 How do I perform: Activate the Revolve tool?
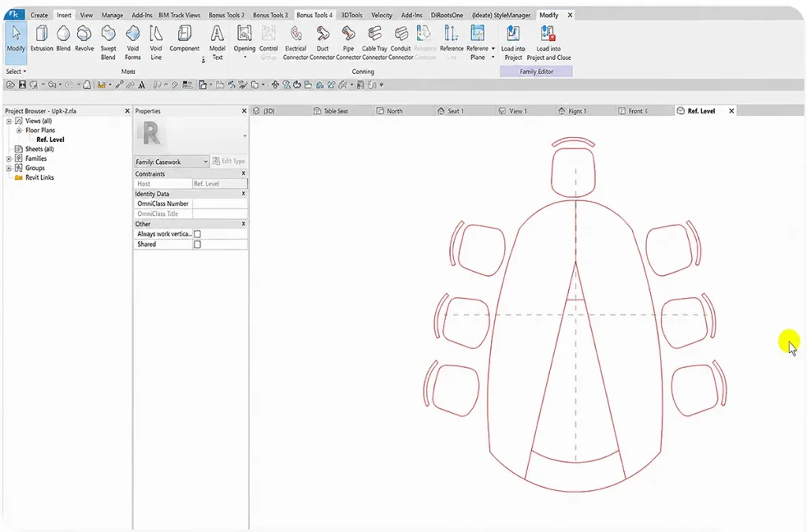(84, 39)
